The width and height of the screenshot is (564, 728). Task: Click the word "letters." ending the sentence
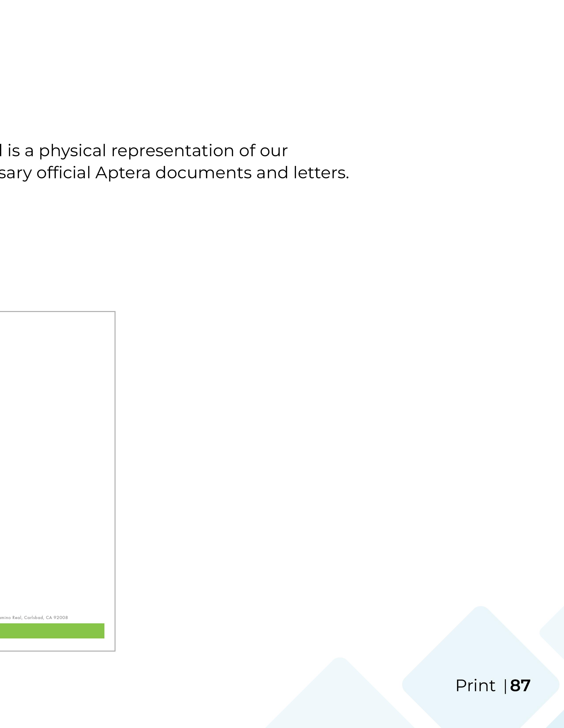(x=321, y=173)
